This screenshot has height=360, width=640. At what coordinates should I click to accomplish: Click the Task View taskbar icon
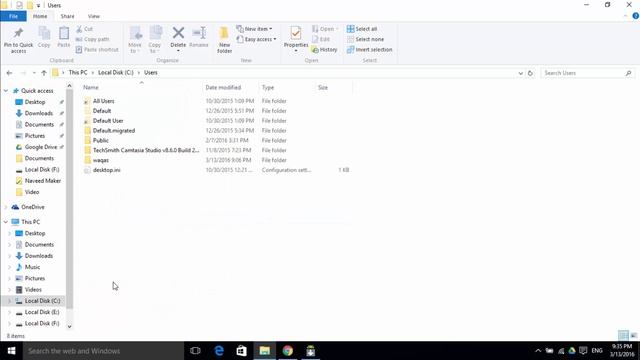(196, 351)
